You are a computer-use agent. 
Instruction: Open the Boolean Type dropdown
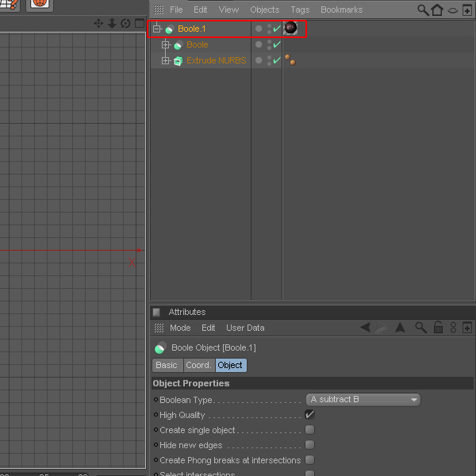(363, 400)
